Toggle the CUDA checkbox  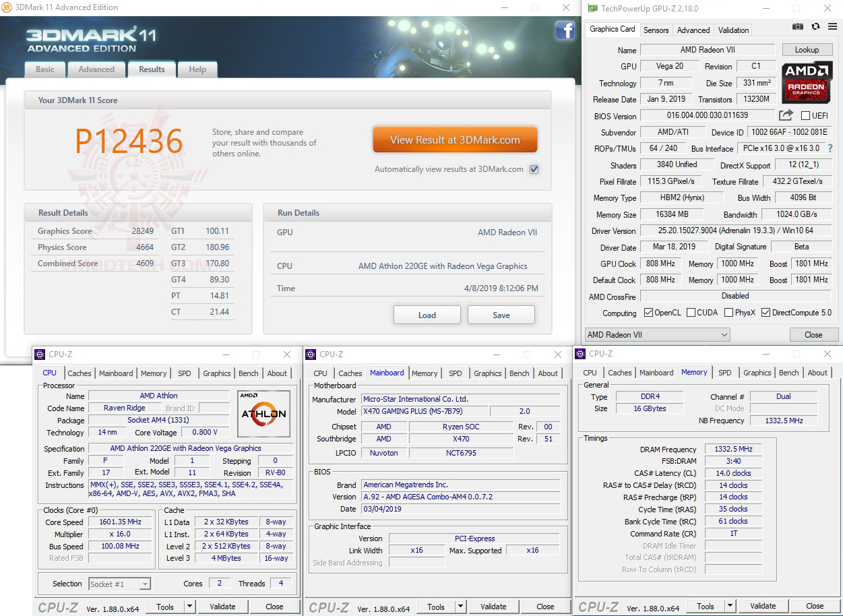[x=690, y=313]
